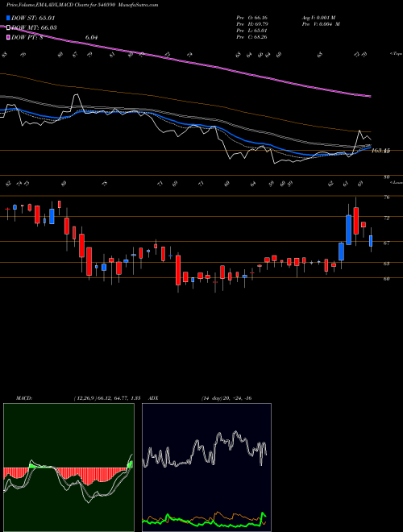Click the MACD panel header label
The image size is (403, 532).
(23, 398)
